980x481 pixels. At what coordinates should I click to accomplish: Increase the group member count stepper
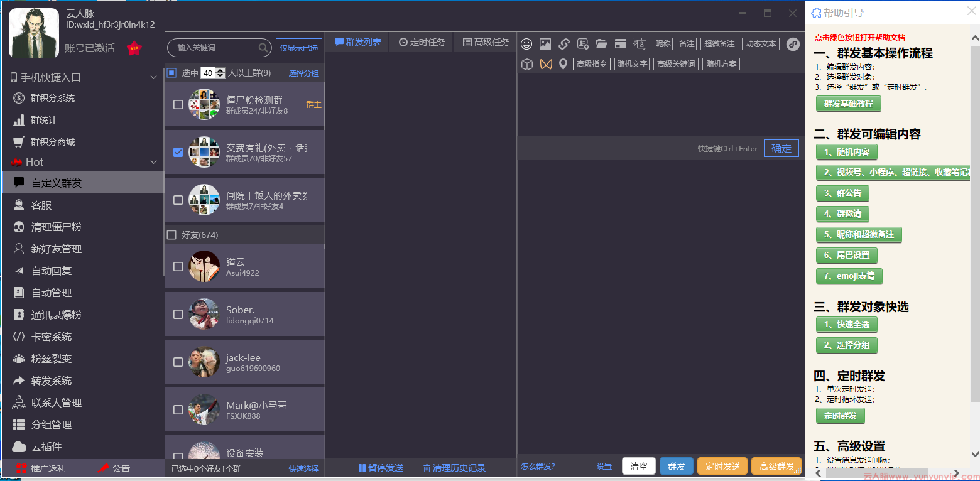tap(220, 70)
